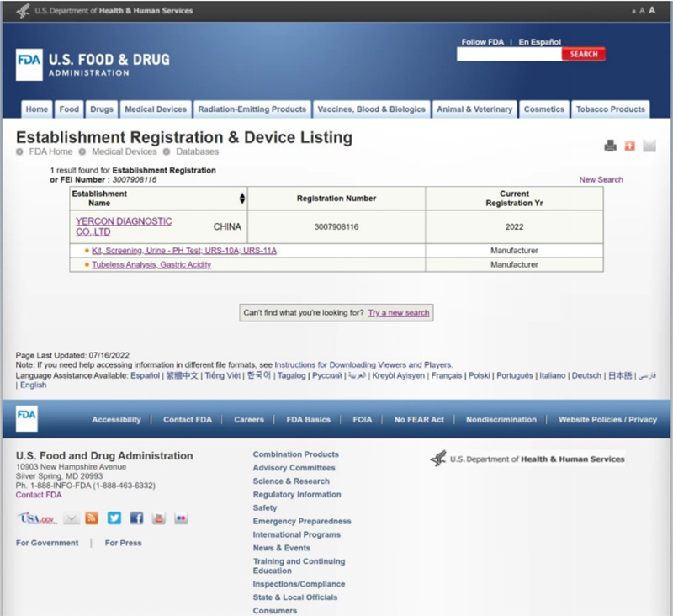Viewport: 673px width, 616px height.
Task: Open the Tobacco Products tab
Action: pos(611,109)
